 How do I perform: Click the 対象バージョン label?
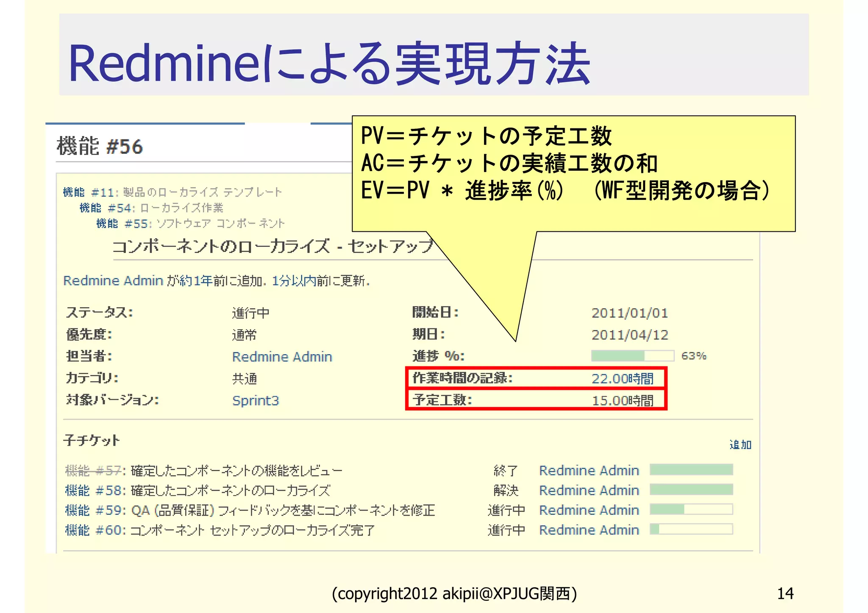(113, 399)
